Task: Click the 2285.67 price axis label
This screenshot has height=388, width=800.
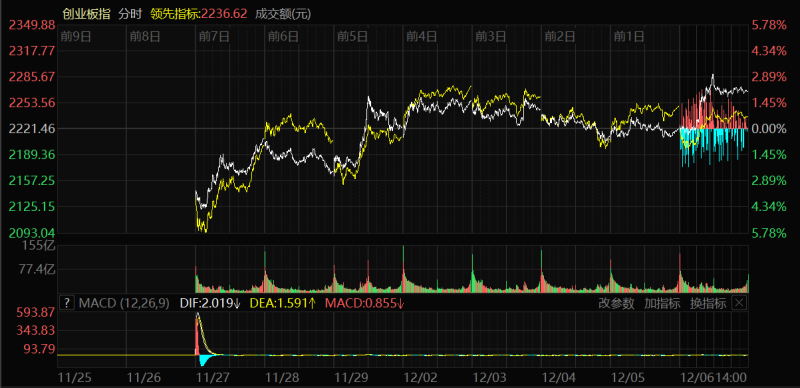Action: (32, 77)
